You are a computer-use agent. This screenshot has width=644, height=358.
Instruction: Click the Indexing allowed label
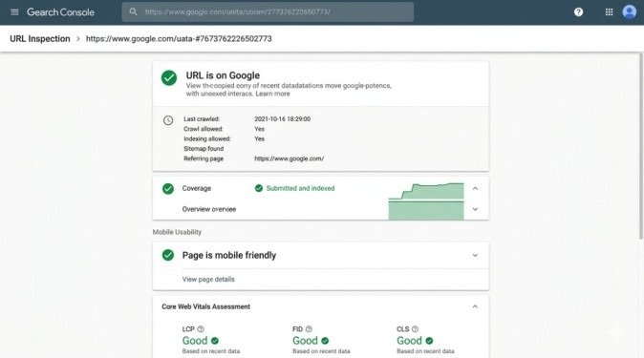tap(207, 138)
